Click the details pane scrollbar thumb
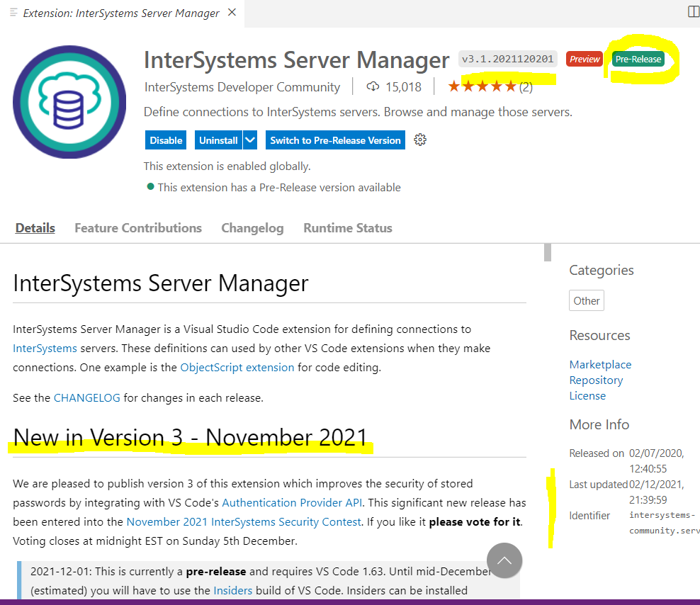 (x=548, y=252)
